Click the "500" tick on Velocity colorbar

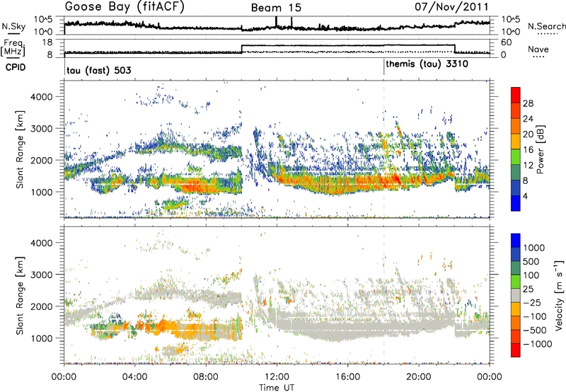[x=531, y=261]
